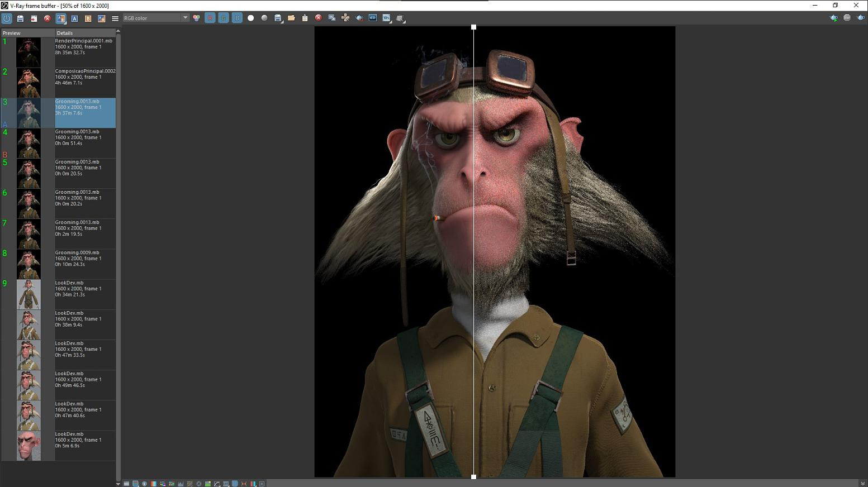Viewport: 868px width, 487px height.
Task: Stop rendering with the stop icon
Action: click(847, 18)
